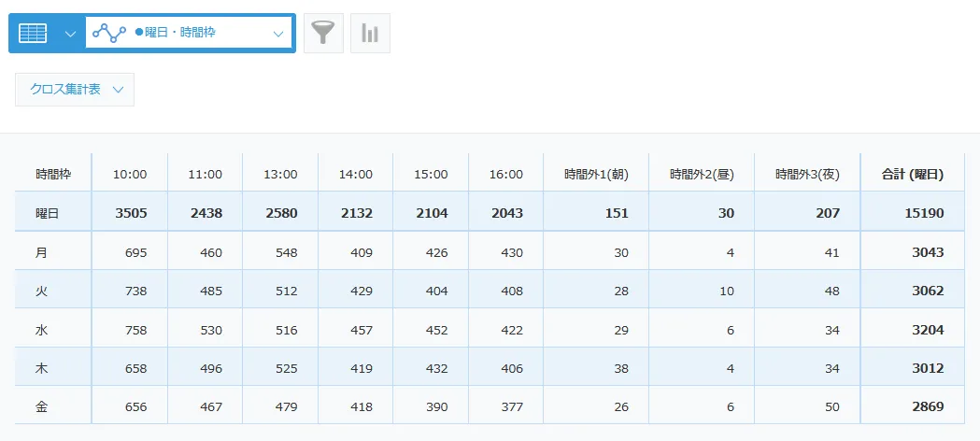Viewport: 980px width, 441px height.
Task: Click the grand total 15190 cell
Action: click(924, 213)
